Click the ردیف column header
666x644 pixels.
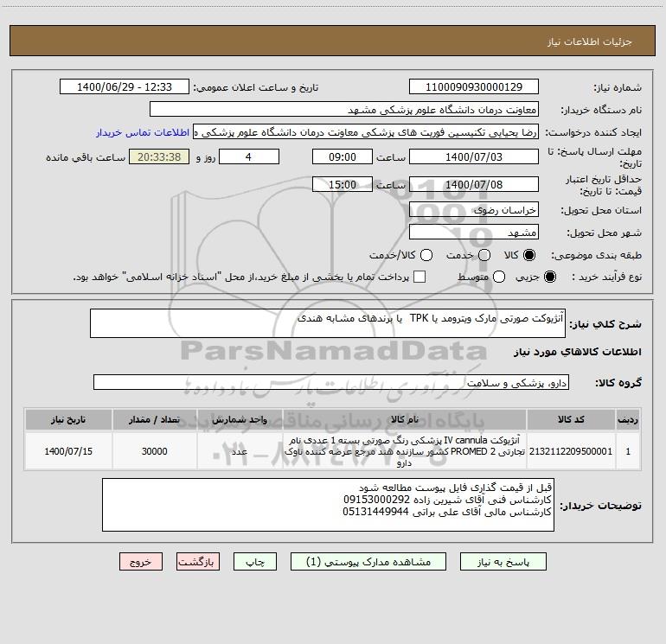coord(628,420)
